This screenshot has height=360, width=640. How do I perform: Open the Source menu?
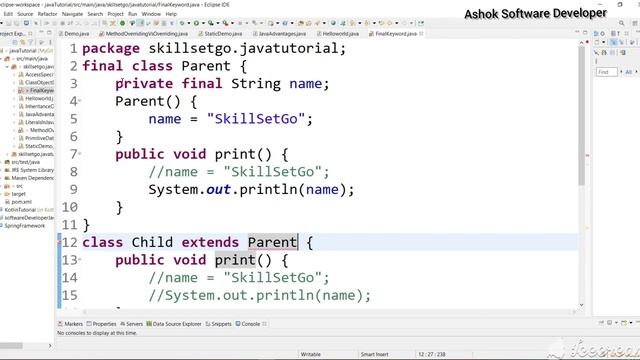[x=25, y=14]
